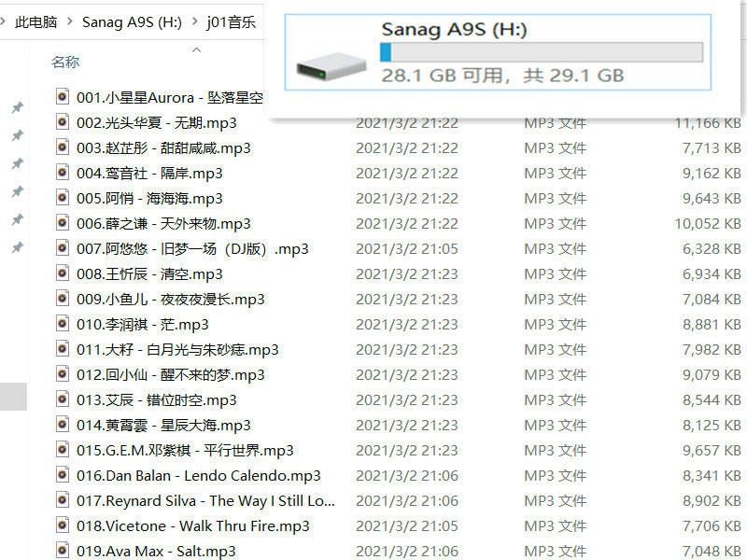Select the 2021/3/2 21:05 date of 007.阿悠悠
The image size is (747, 560).
(407, 249)
